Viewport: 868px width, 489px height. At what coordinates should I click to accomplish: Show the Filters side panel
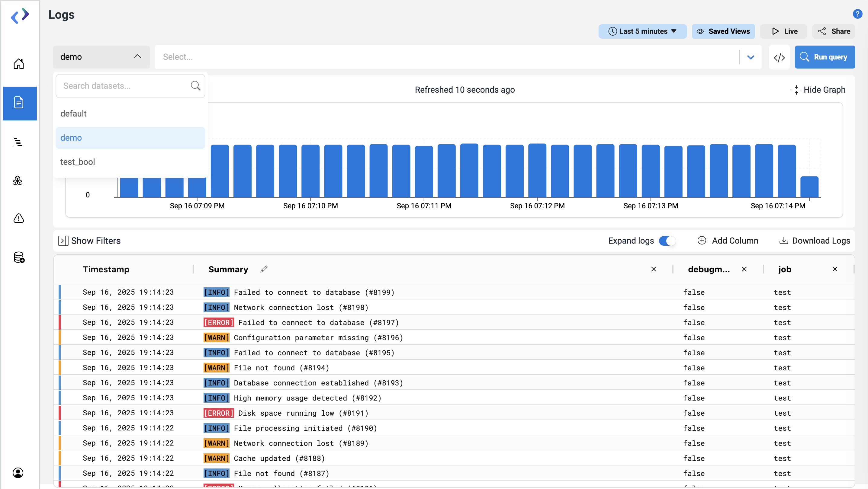click(x=90, y=241)
